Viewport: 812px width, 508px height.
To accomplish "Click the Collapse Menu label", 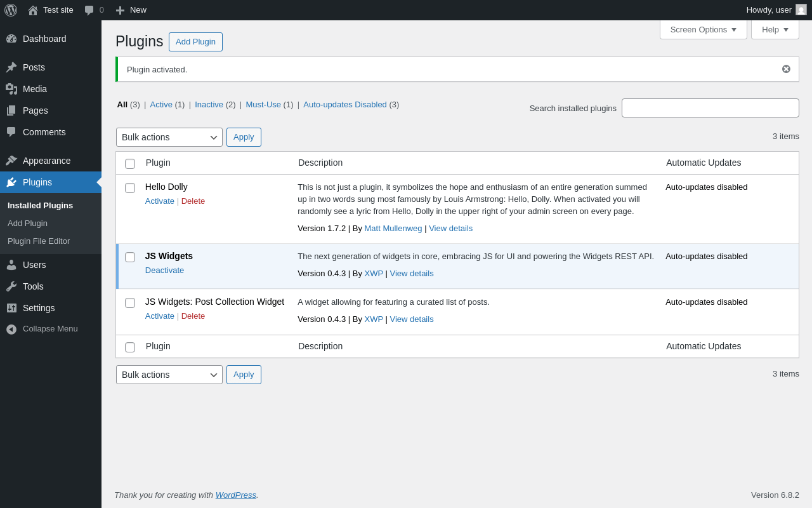I will pos(50,329).
